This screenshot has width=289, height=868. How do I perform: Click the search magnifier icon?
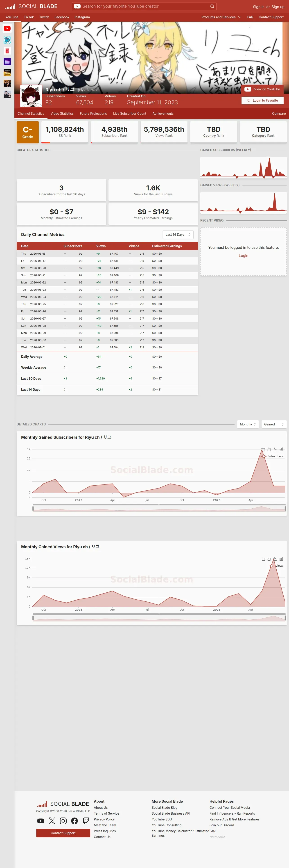[x=212, y=6]
